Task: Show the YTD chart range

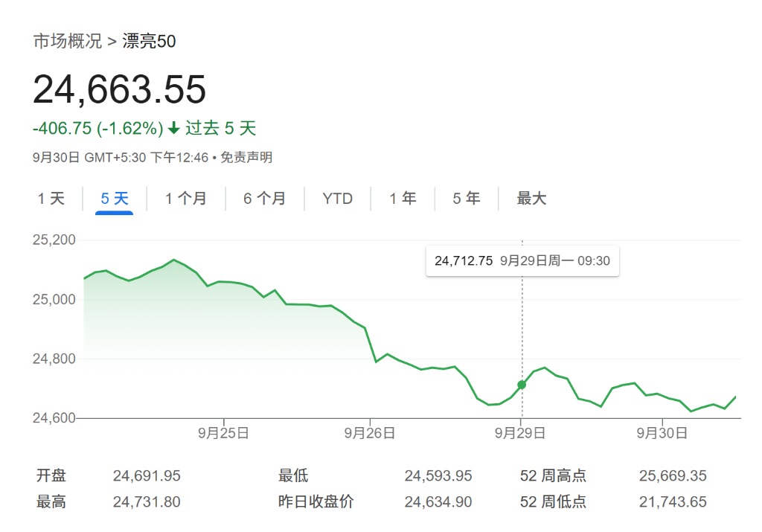Action: pyautogui.click(x=337, y=199)
